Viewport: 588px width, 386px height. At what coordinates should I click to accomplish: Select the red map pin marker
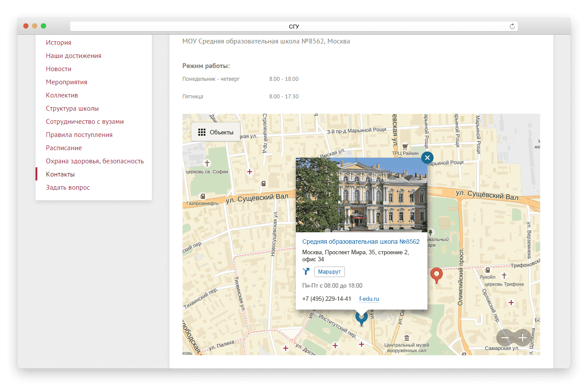click(436, 275)
